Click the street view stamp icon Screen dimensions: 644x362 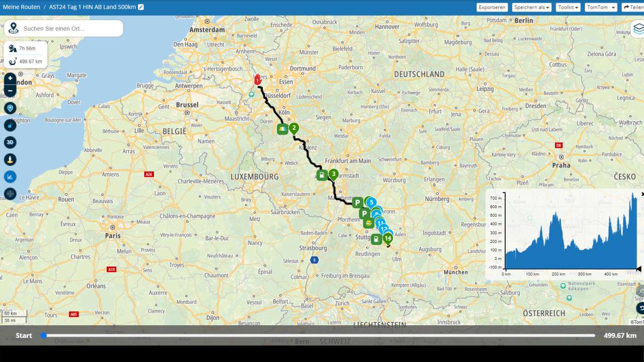tap(10, 159)
